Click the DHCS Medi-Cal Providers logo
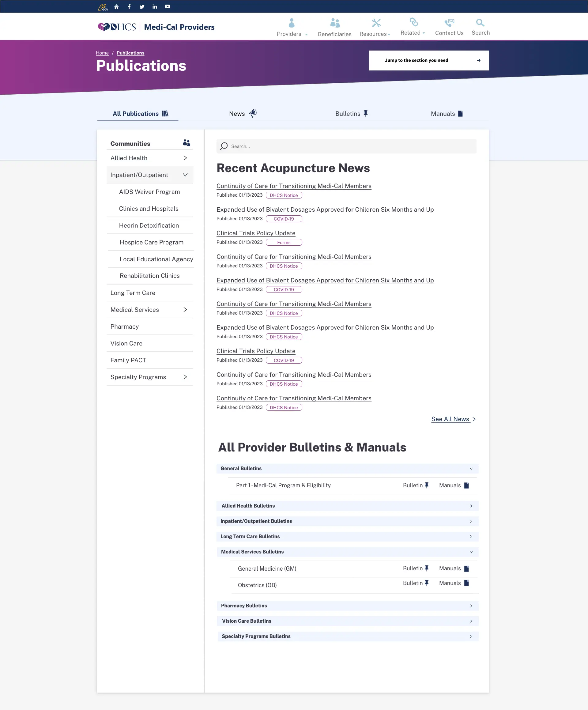Image resolution: width=588 pixels, height=710 pixels. (156, 26)
